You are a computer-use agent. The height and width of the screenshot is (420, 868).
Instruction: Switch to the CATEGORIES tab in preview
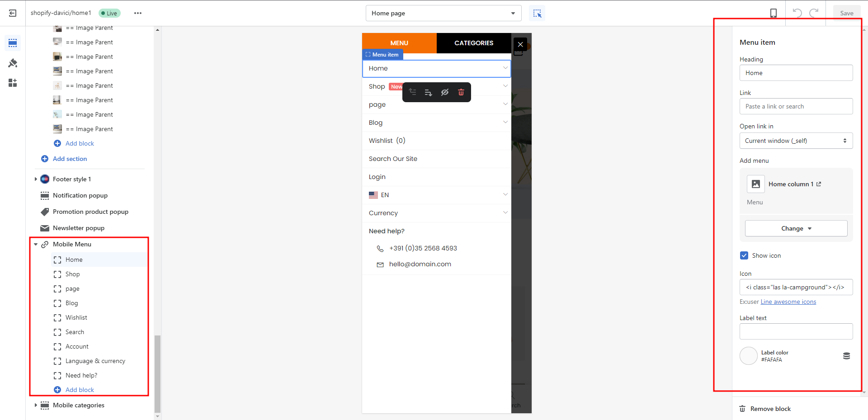pyautogui.click(x=473, y=43)
